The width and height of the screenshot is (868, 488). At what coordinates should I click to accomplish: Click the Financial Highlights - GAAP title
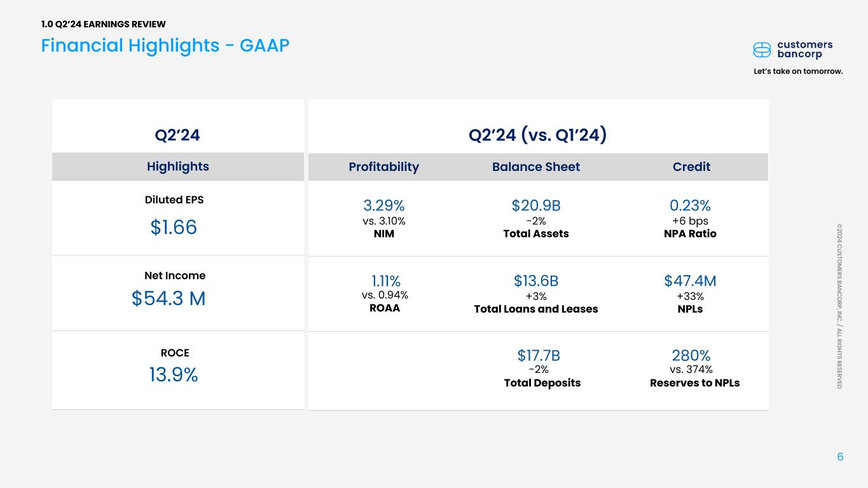(x=165, y=45)
